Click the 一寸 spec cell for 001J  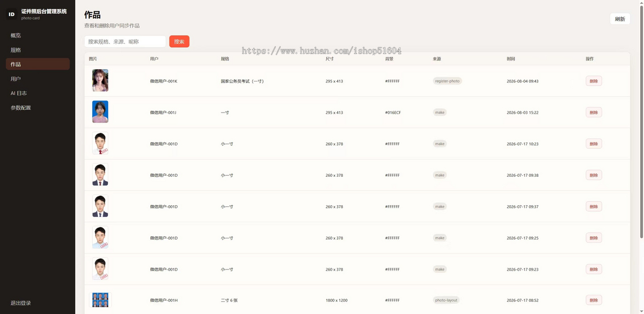click(225, 113)
